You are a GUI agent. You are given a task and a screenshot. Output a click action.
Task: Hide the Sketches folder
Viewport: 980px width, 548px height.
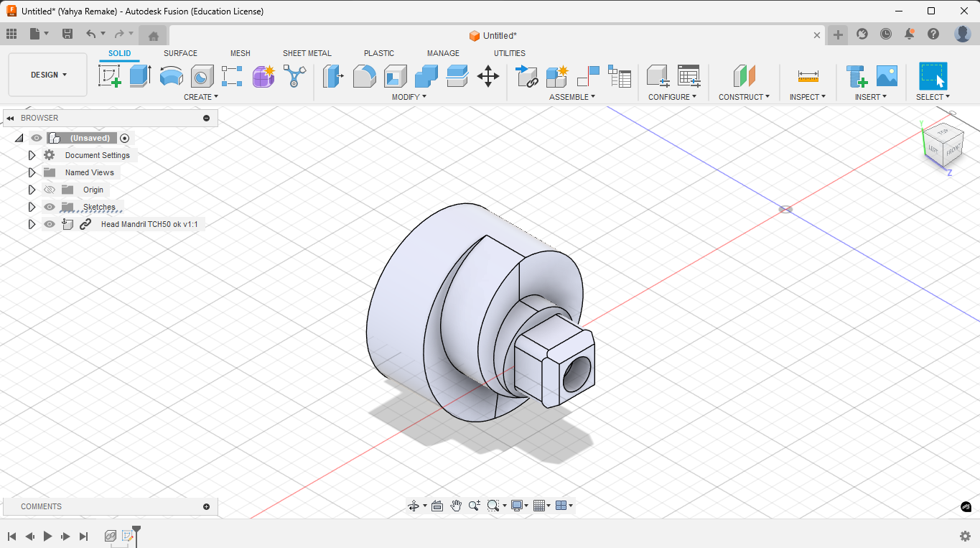pos(49,207)
